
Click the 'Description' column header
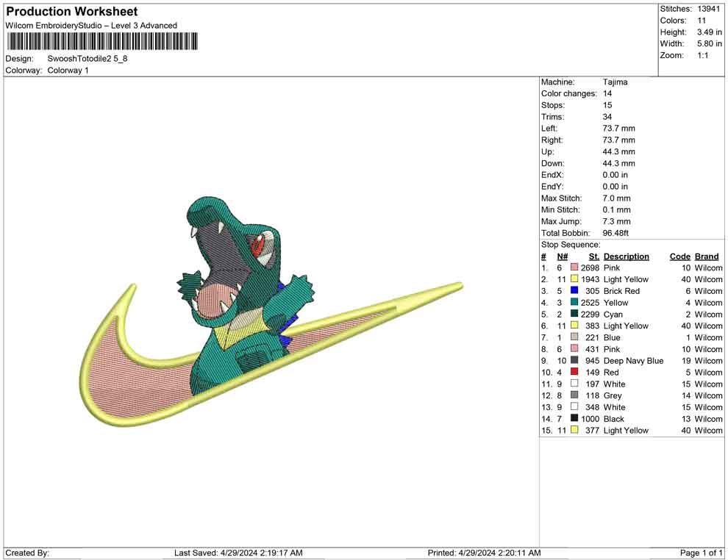coord(627,256)
